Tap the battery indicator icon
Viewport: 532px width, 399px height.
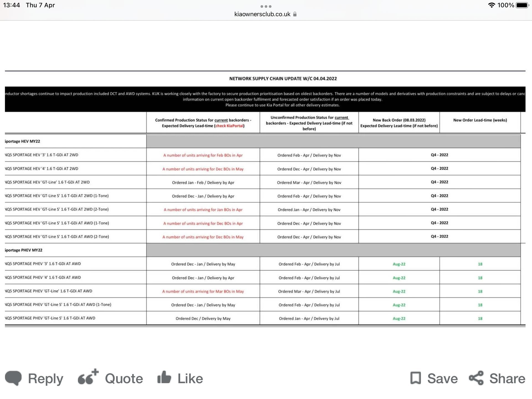[x=522, y=5]
